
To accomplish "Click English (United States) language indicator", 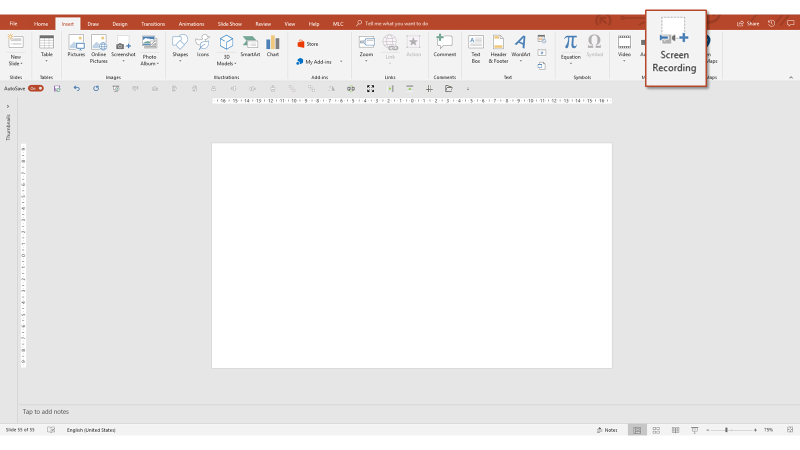I will click(x=91, y=430).
